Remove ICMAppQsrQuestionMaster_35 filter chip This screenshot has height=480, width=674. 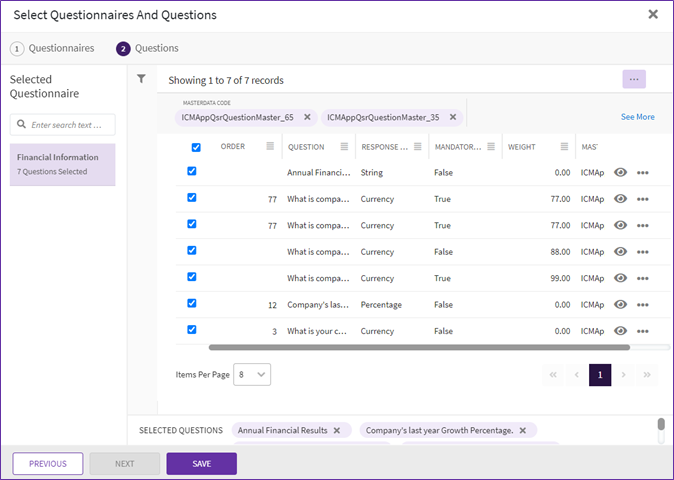[x=452, y=117]
